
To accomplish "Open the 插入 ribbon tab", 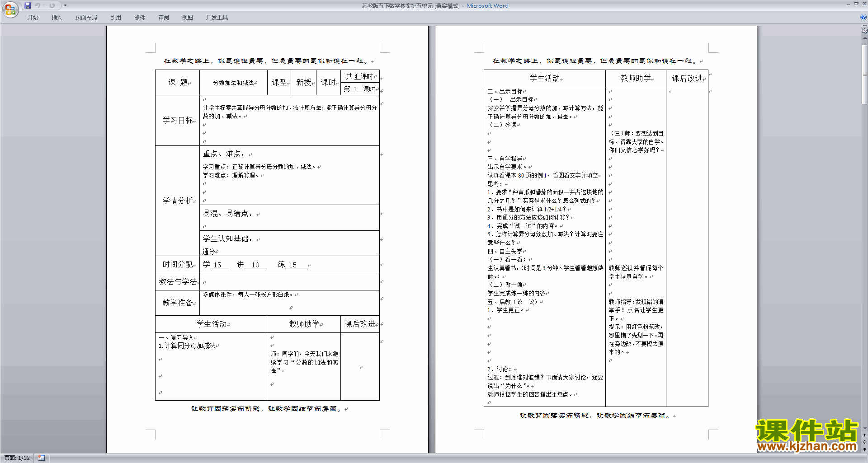I will point(57,18).
